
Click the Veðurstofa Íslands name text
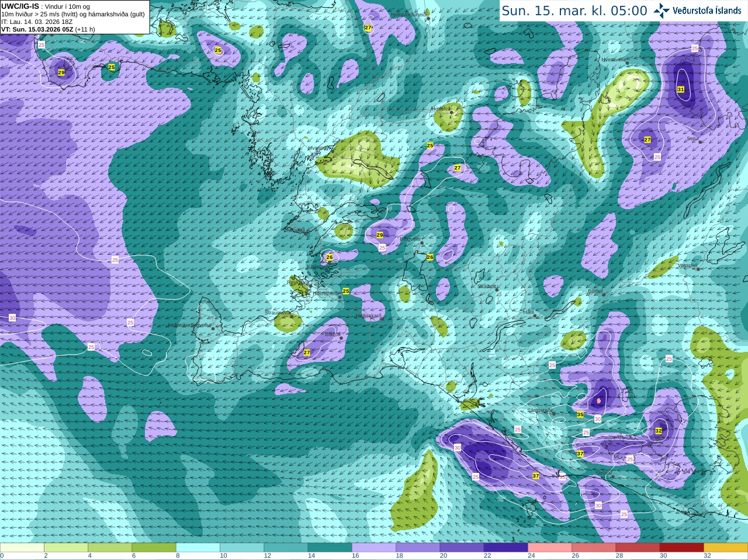click(707, 11)
